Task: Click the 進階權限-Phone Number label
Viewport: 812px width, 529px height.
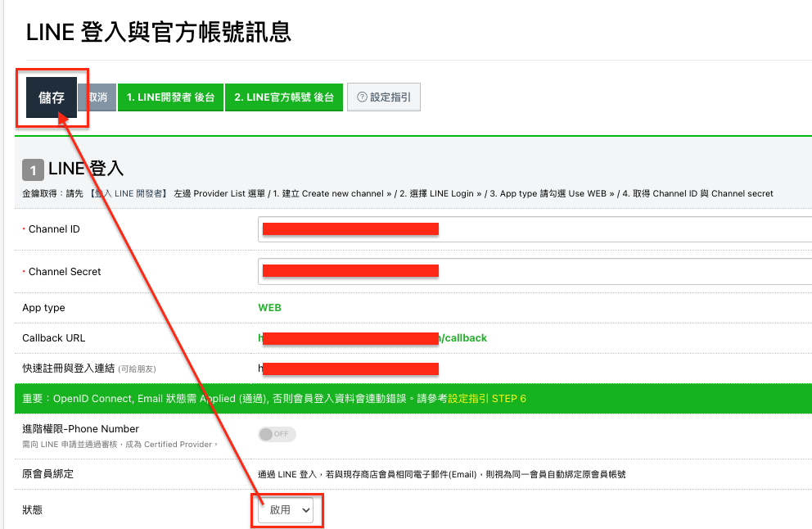Action: tap(81, 428)
